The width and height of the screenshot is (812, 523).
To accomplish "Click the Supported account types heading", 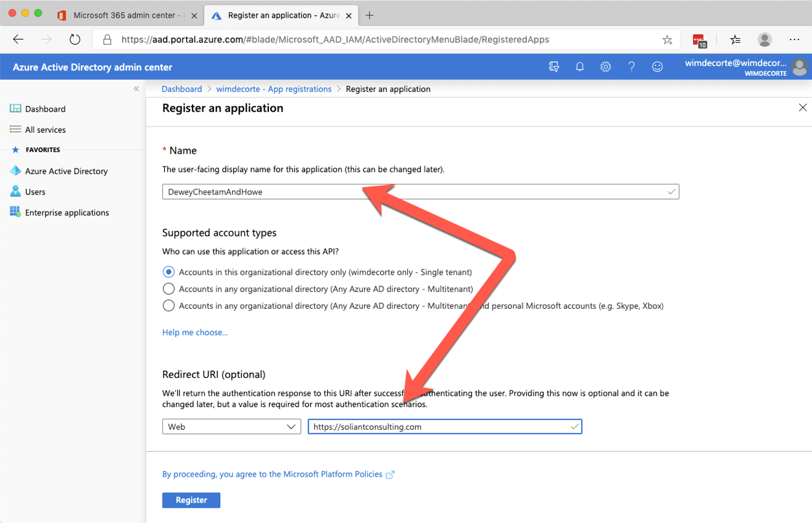I will tap(219, 233).
